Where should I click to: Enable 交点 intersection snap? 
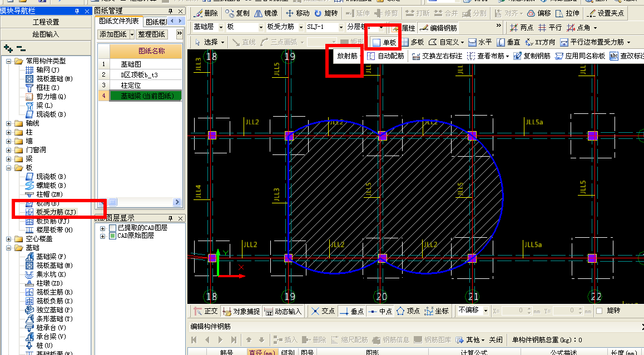tap(323, 311)
